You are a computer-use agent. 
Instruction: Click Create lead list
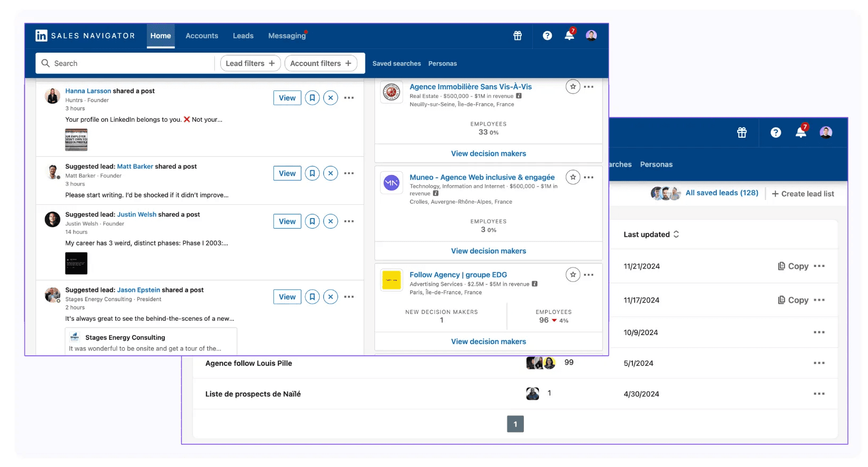point(803,194)
